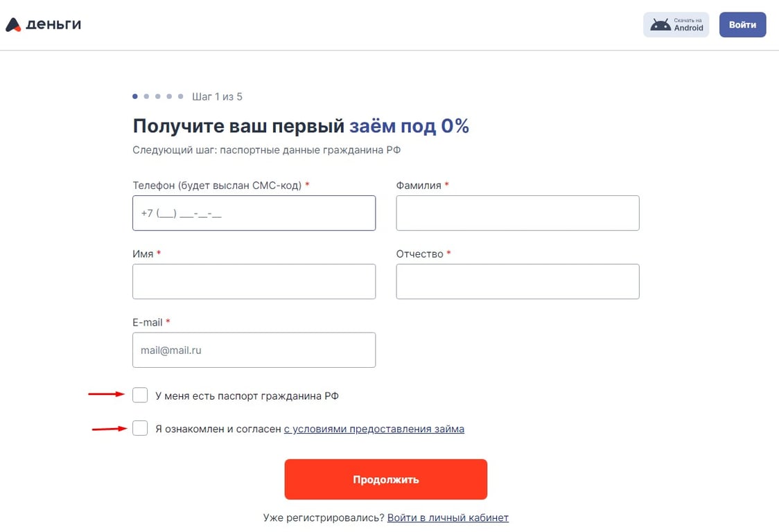Follow the 'Войти в личный кабинет' link
This screenshot has width=779, height=532.
pos(448,517)
